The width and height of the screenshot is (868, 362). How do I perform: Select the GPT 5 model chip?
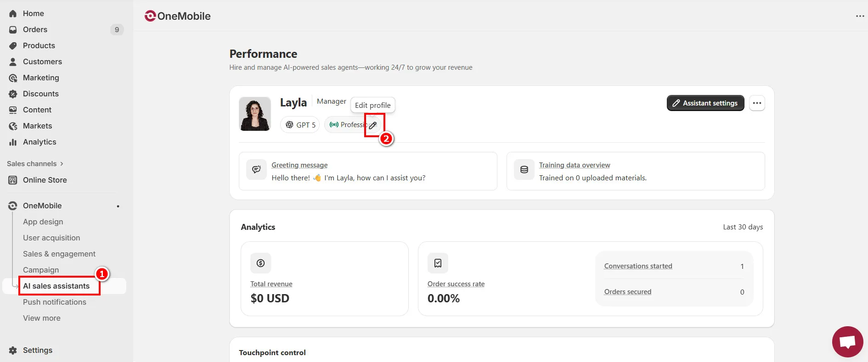coord(300,125)
